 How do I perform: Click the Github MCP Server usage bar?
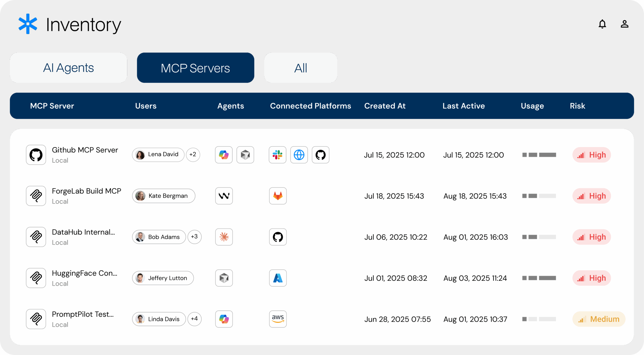[x=539, y=155]
